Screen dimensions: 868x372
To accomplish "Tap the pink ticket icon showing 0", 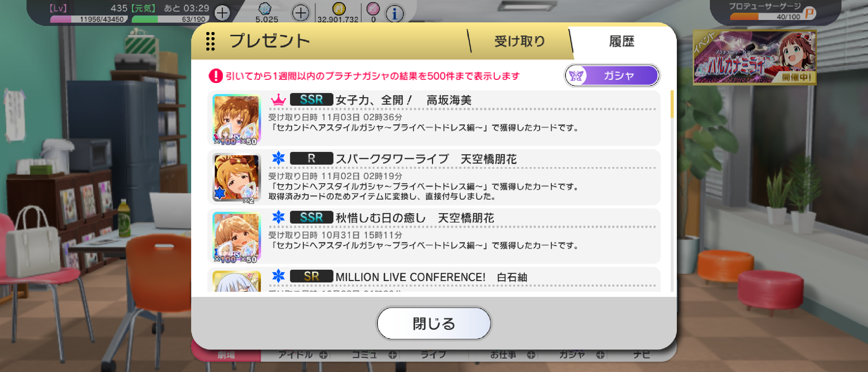I will (373, 8).
